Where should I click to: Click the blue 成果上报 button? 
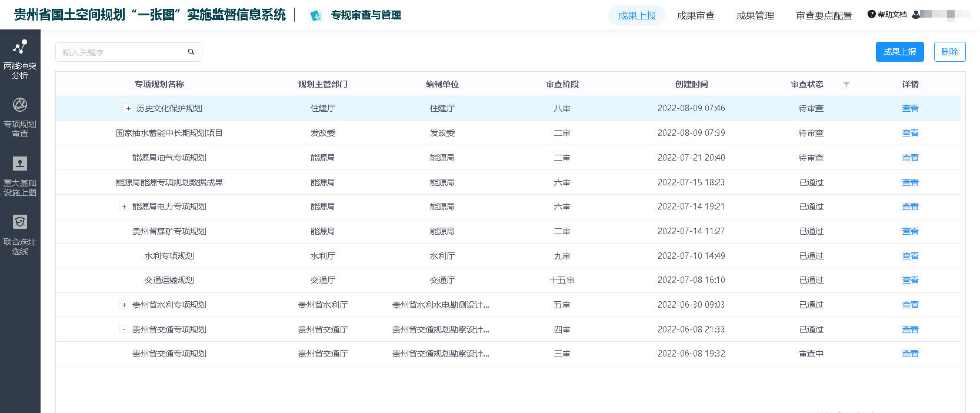[x=899, y=52]
